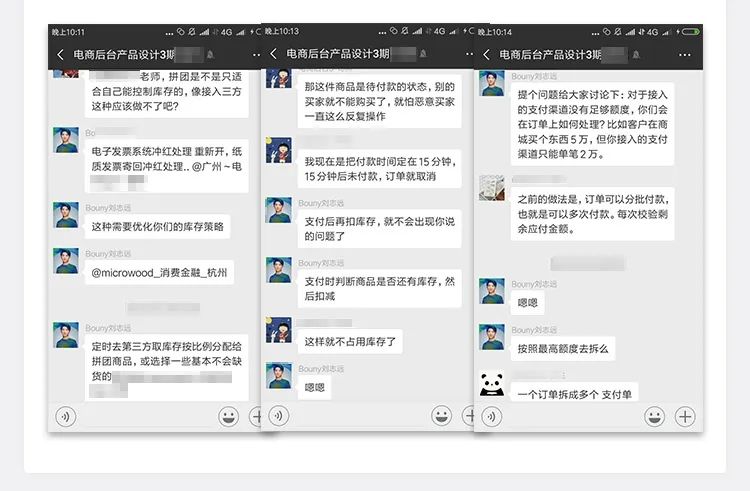This screenshot has width=750, height=491.
Task: Open the more options dots in 10:13 chat
Action: click(469, 54)
